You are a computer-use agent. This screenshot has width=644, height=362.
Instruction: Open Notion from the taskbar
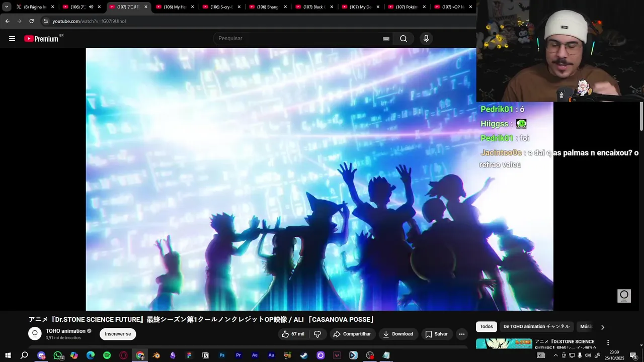pos(206,355)
